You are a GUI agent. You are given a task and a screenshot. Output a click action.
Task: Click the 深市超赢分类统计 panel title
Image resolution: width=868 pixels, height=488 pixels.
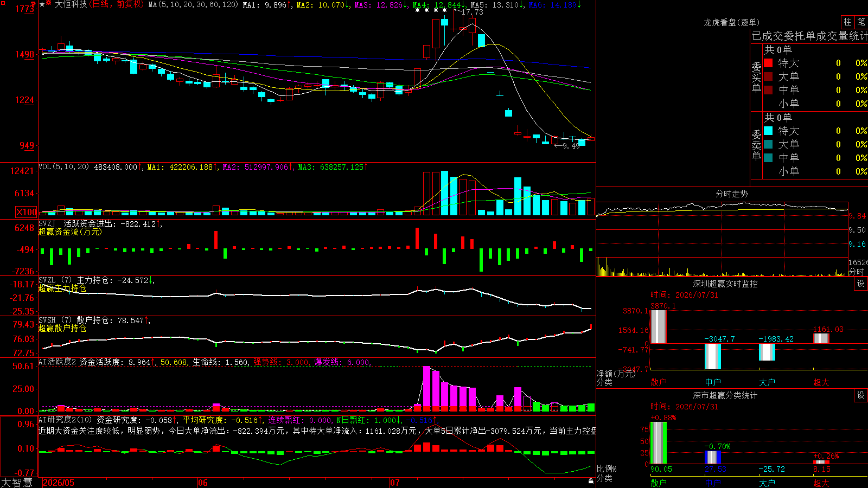725,395
